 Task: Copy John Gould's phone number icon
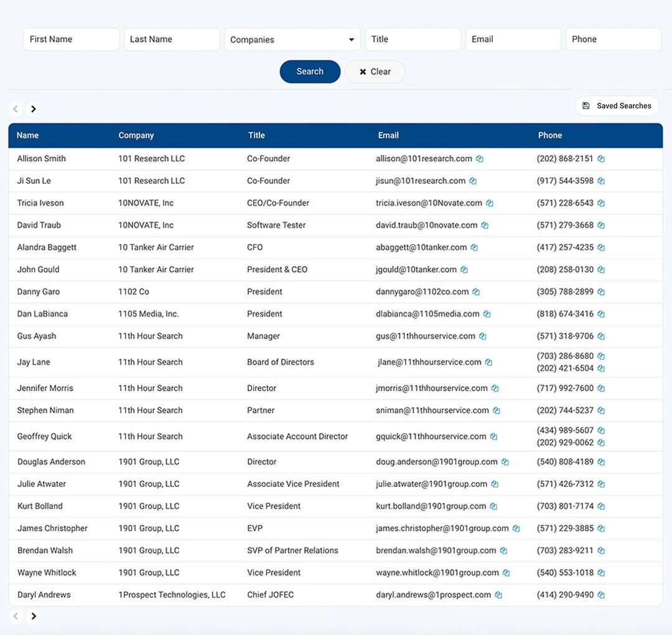tap(600, 269)
